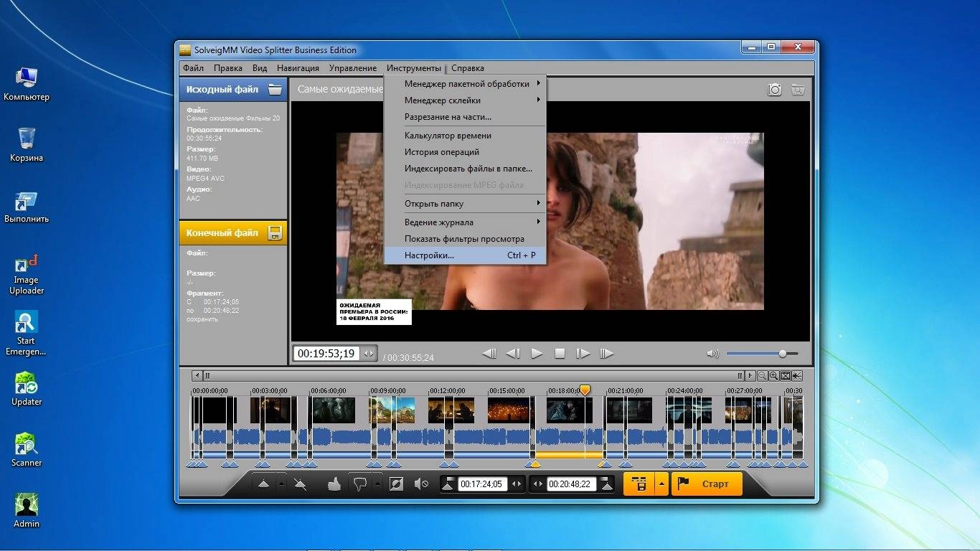Image resolution: width=980 pixels, height=551 pixels.
Task: Open snapshot folder icon beside camera
Action: (798, 90)
